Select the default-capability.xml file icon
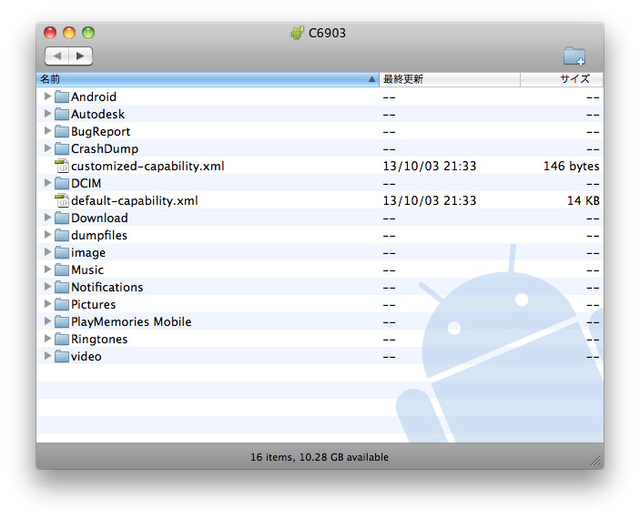This screenshot has height=519, width=640. [x=61, y=200]
